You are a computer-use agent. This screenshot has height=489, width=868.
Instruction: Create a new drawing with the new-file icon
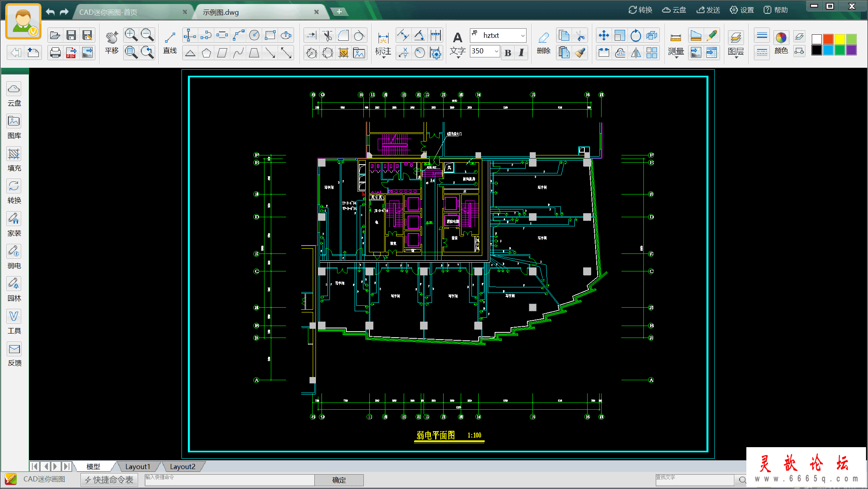coord(33,52)
